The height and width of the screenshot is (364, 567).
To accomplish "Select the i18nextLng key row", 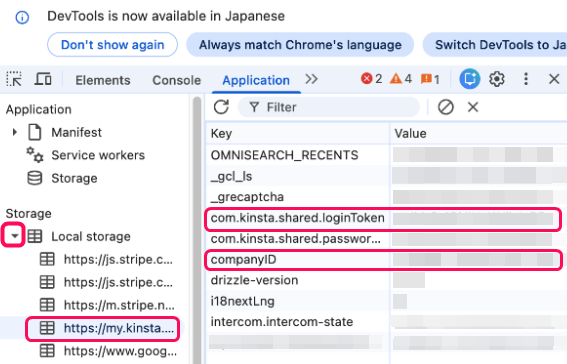I will [x=386, y=301].
